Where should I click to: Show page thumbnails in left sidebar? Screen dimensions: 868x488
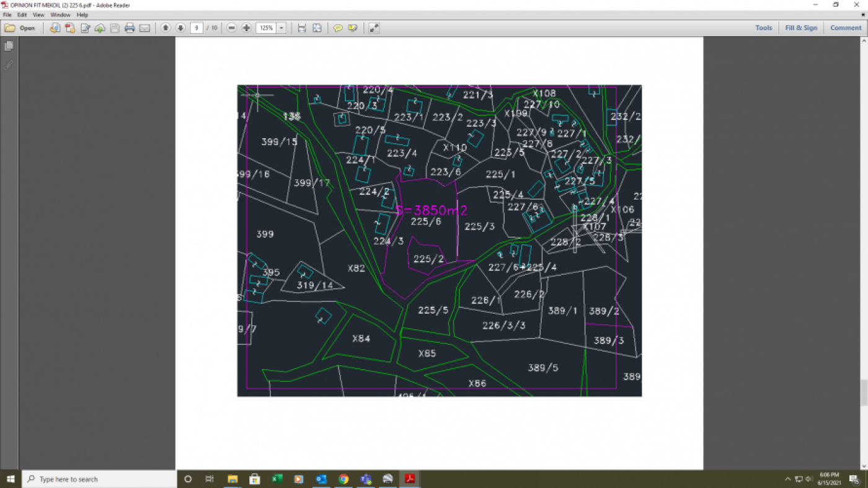point(9,47)
